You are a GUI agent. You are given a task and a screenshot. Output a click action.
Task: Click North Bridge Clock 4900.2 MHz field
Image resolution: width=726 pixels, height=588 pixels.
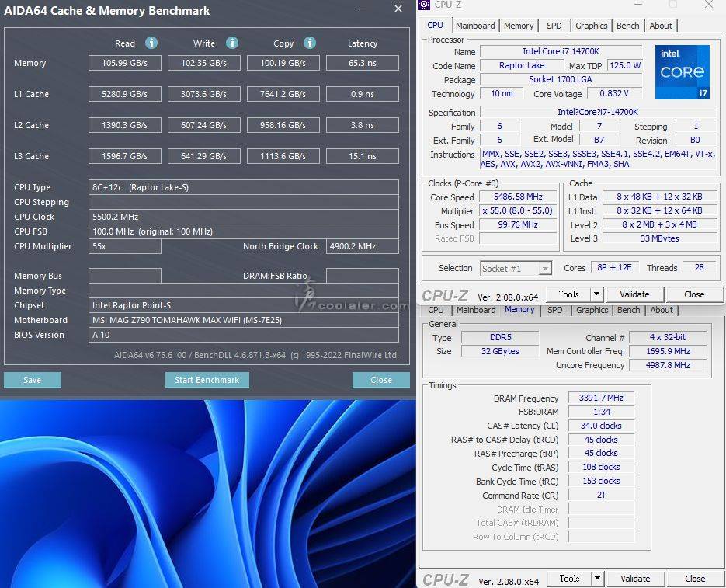pyautogui.click(x=363, y=246)
